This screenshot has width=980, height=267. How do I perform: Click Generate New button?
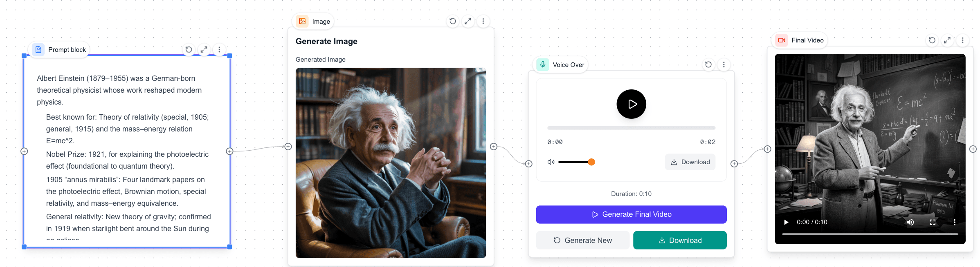583,240
